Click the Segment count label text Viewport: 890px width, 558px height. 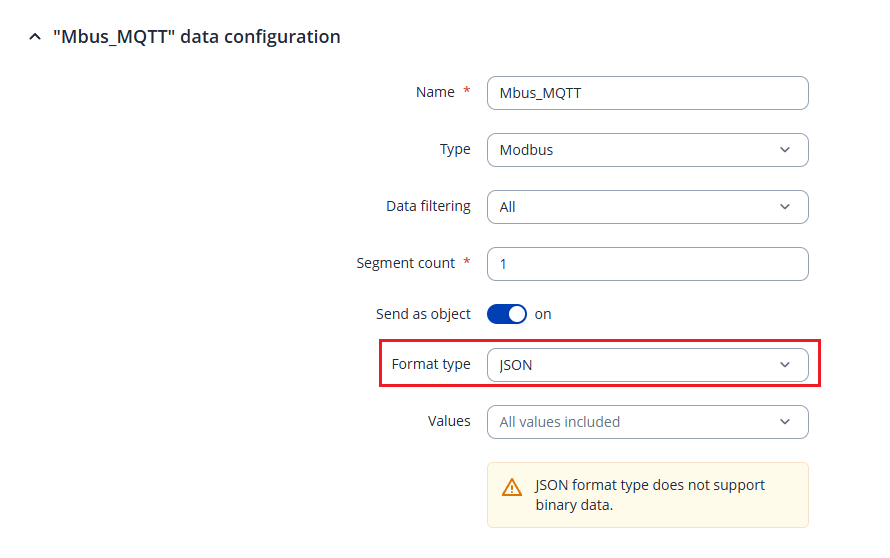pyautogui.click(x=406, y=263)
